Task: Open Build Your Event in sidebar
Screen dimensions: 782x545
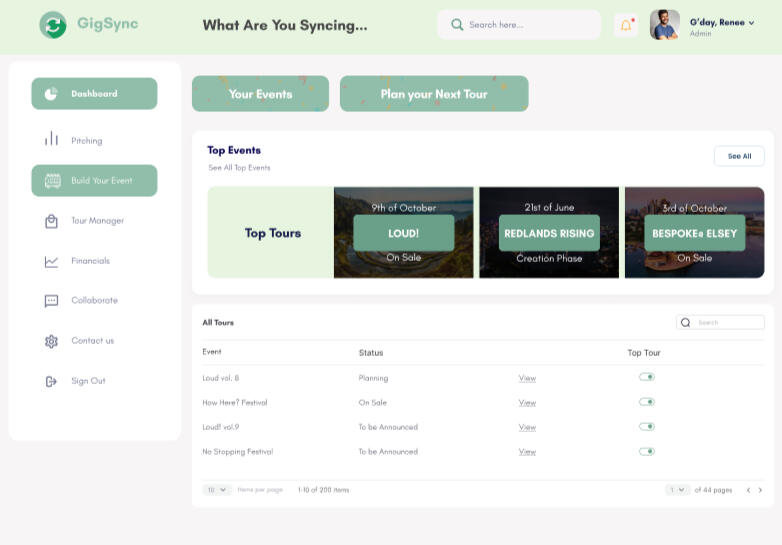Action: pyautogui.click(x=94, y=181)
